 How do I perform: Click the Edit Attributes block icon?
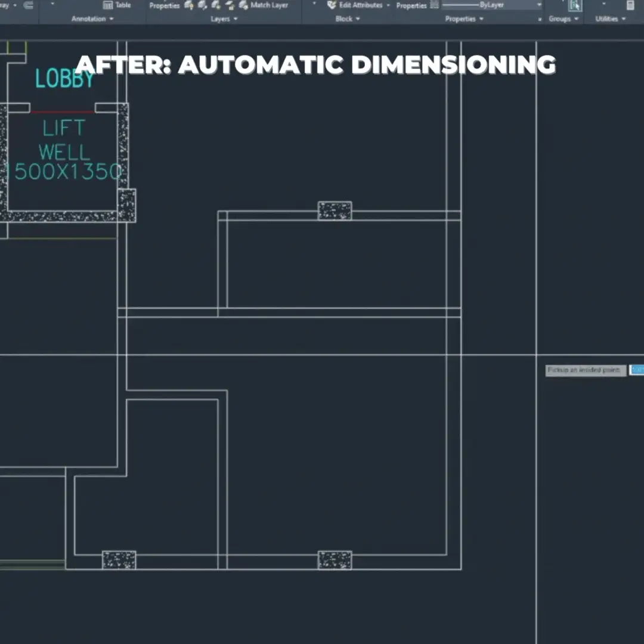(332, 5)
